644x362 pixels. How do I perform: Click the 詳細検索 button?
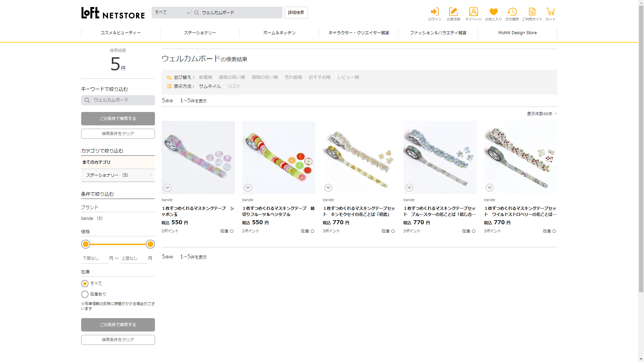pyautogui.click(x=296, y=13)
